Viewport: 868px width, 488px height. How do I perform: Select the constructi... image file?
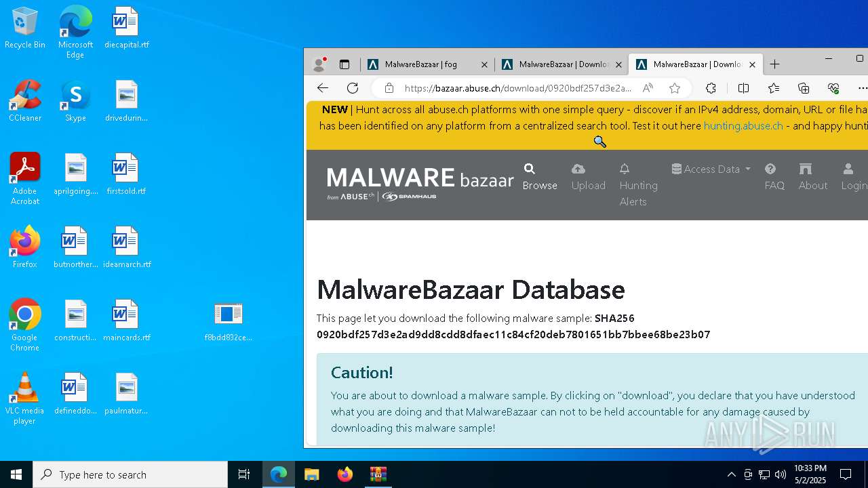coord(75,321)
